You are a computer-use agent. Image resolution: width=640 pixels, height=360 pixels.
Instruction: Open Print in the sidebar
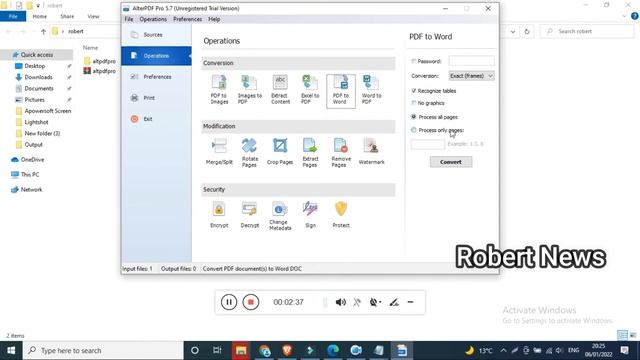pyautogui.click(x=156, y=98)
